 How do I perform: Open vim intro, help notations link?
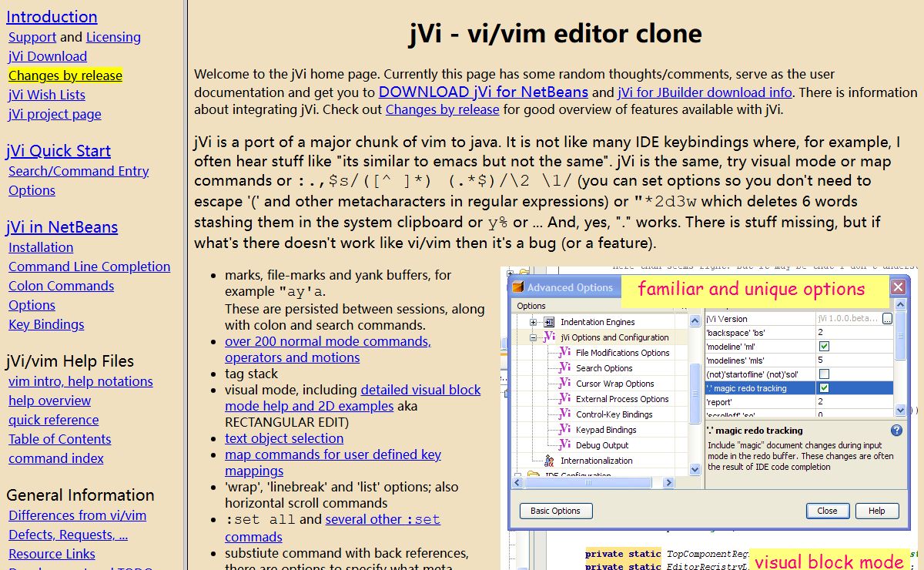click(81, 381)
